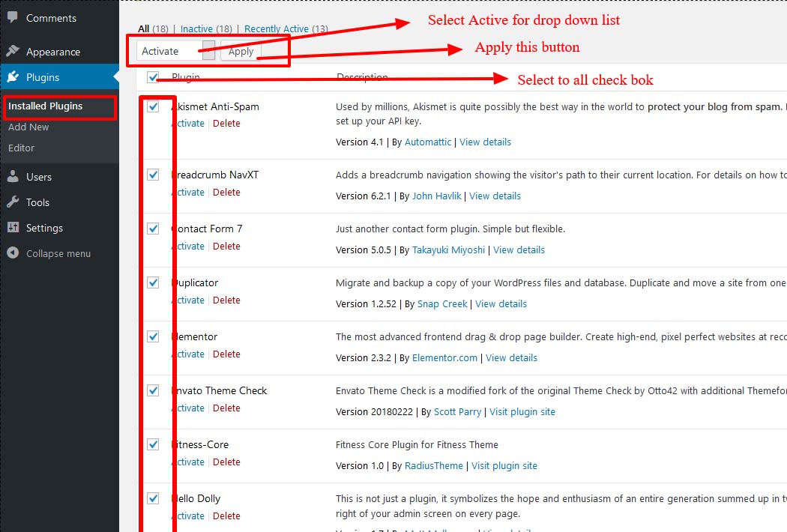Open the Settings menu
This screenshot has width=787, height=532.
pyautogui.click(x=44, y=228)
